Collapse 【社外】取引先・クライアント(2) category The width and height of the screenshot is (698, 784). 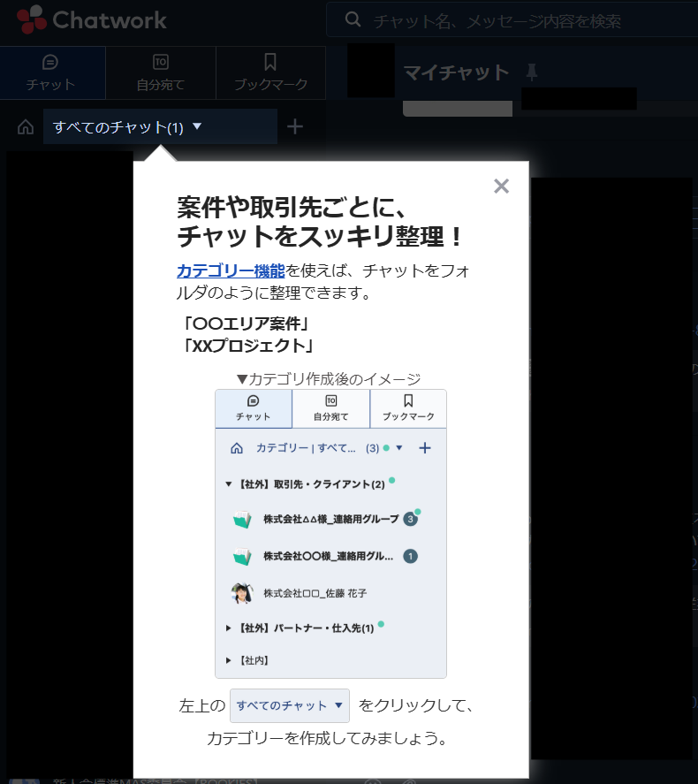coord(228,484)
